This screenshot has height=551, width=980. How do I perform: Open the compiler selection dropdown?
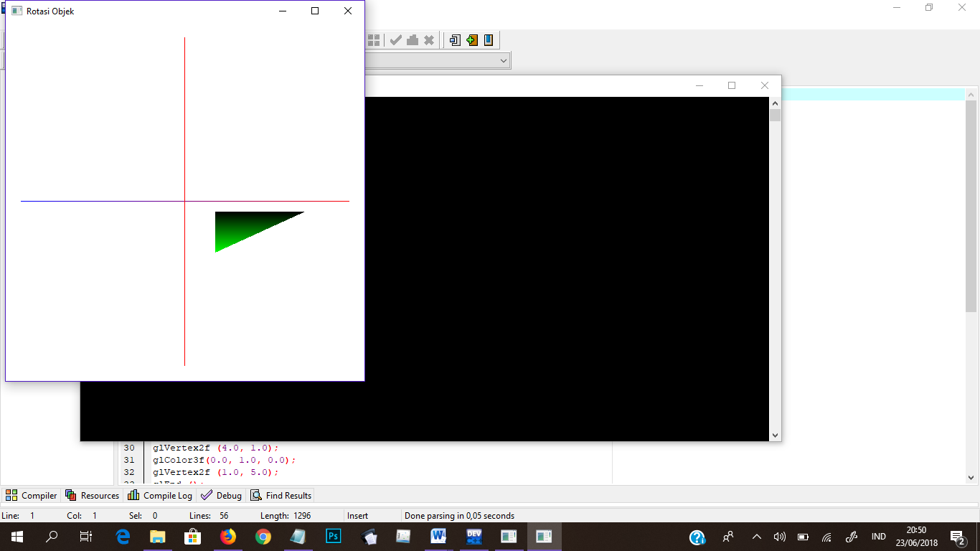click(502, 60)
